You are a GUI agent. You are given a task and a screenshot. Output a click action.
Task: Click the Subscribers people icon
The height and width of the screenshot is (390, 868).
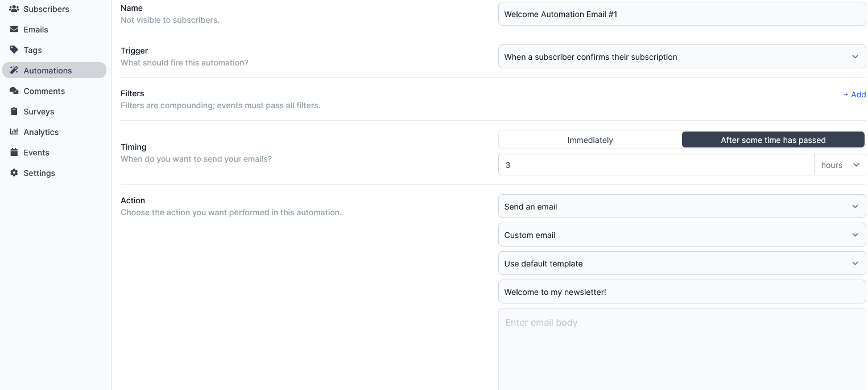coord(14,9)
